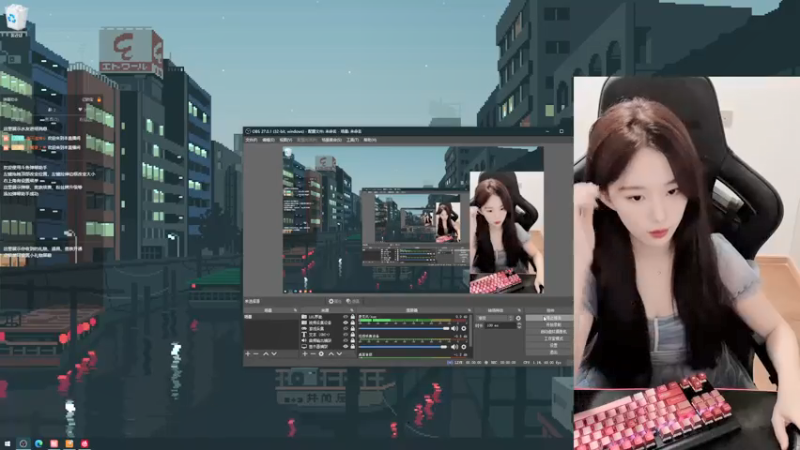Click the audio mixer vertical scrollbar
Screen dimensions: 800x450
(x=470, y=331)
